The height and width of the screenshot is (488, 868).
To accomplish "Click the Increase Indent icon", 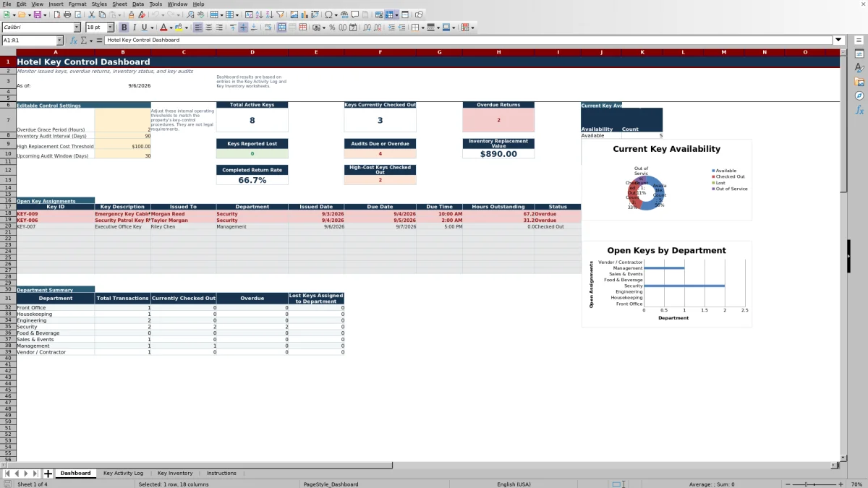I will (x=391, y=27).
